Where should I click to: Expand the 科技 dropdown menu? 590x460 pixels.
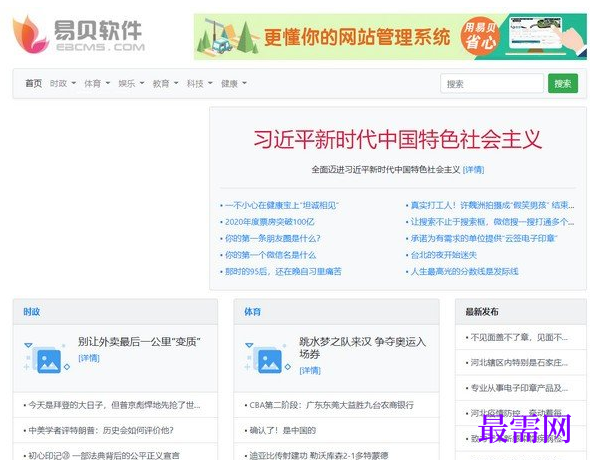pyautogui.click(x=200, y=83)
